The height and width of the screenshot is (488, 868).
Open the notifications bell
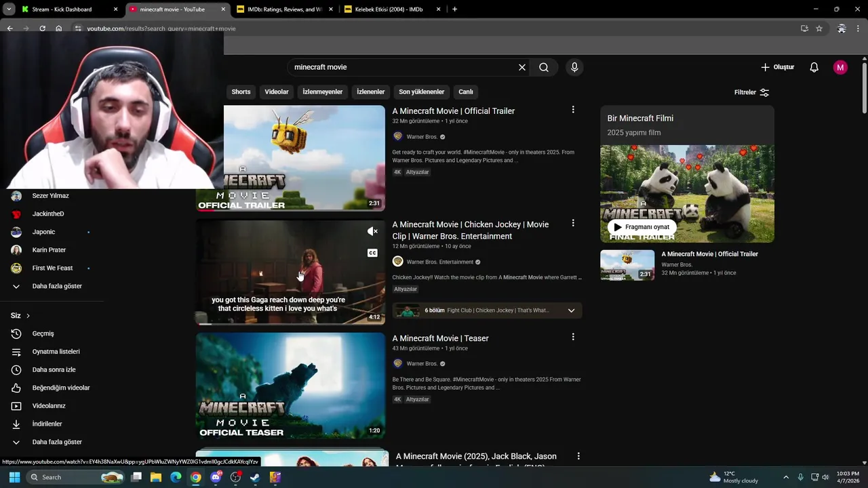click(814, 67)
